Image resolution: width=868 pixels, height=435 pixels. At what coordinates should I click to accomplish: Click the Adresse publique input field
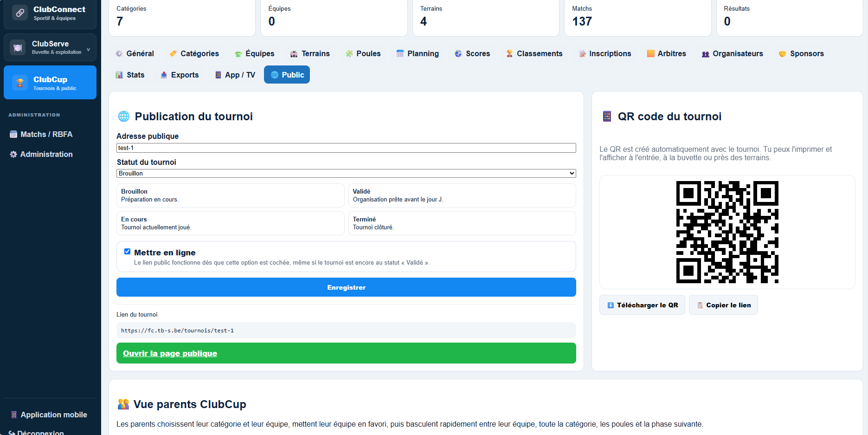click(x=346, y=148)
